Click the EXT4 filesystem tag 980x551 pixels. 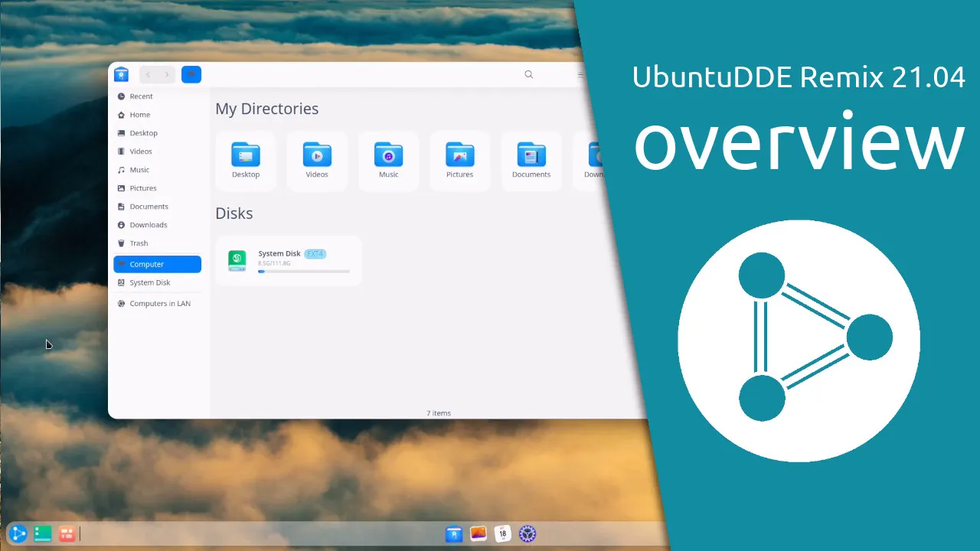(x=315, y=253)
